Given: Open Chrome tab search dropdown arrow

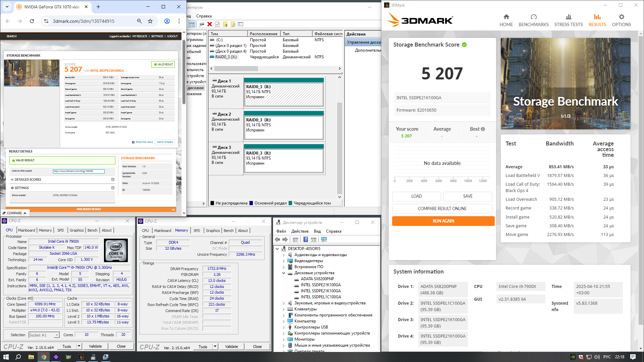Looking at the screenshot, I should (7, 7).
